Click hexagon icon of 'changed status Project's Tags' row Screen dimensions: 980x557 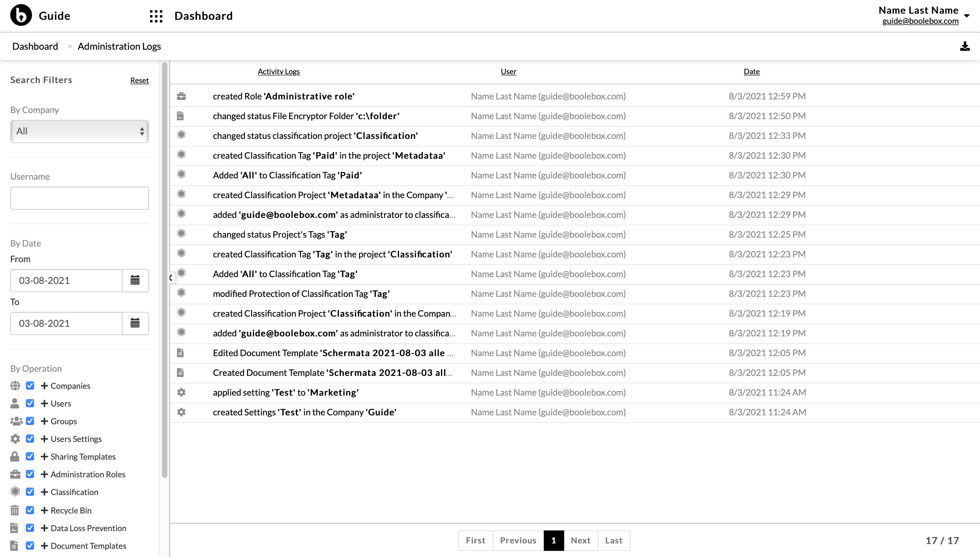pyautogui.click(x=181, y=234)
